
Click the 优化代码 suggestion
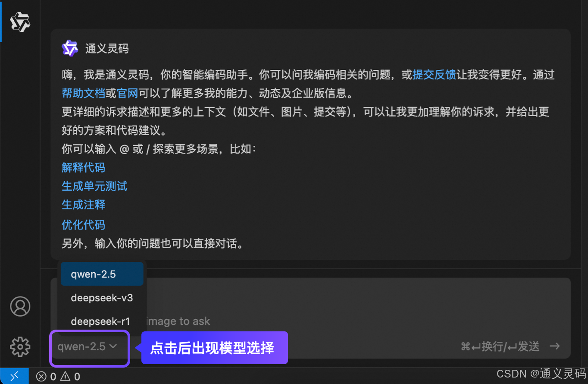tap(83, 225)
